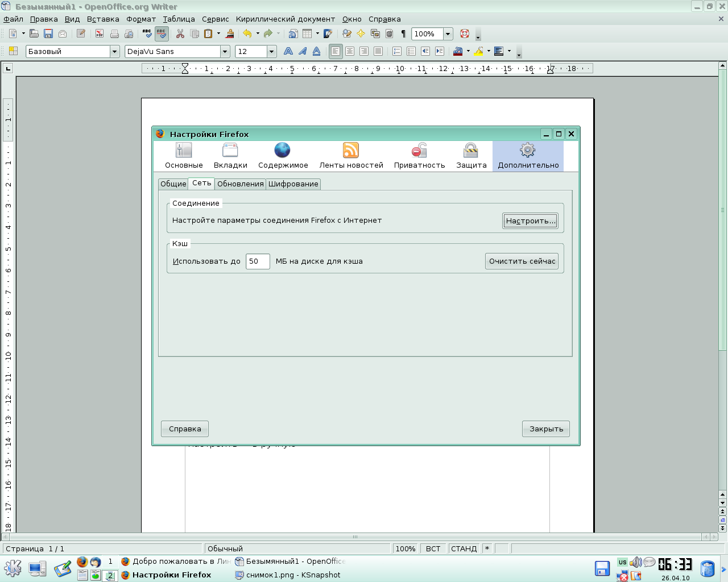Click the Настроить... connection button
This screenshot has width=728, height=582.
530,221
